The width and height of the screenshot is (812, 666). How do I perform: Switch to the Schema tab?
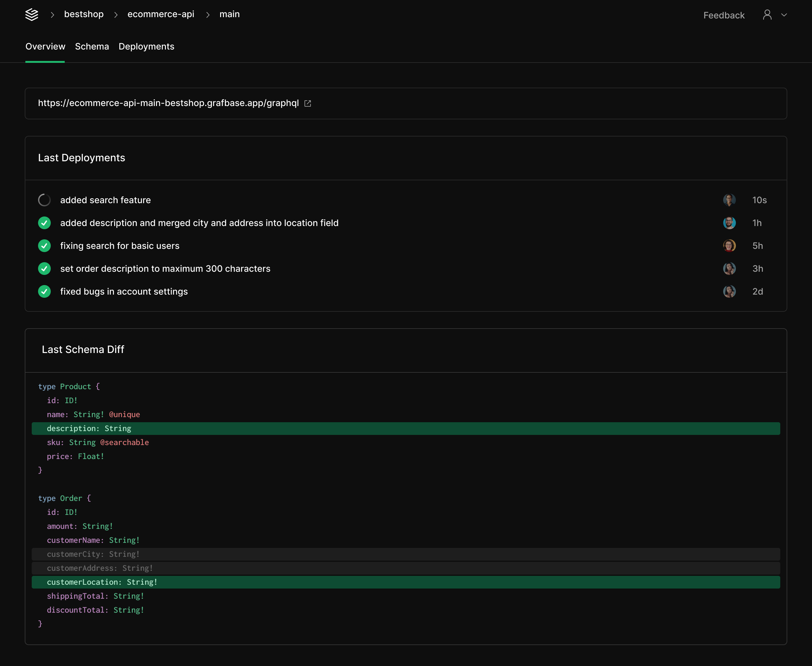(x=92, y=46)
